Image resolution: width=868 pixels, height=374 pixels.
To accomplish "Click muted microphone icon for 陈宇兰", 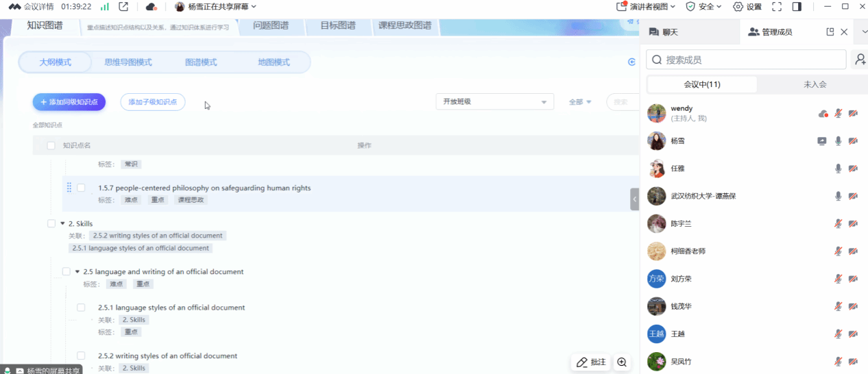I will pos(838,223).
